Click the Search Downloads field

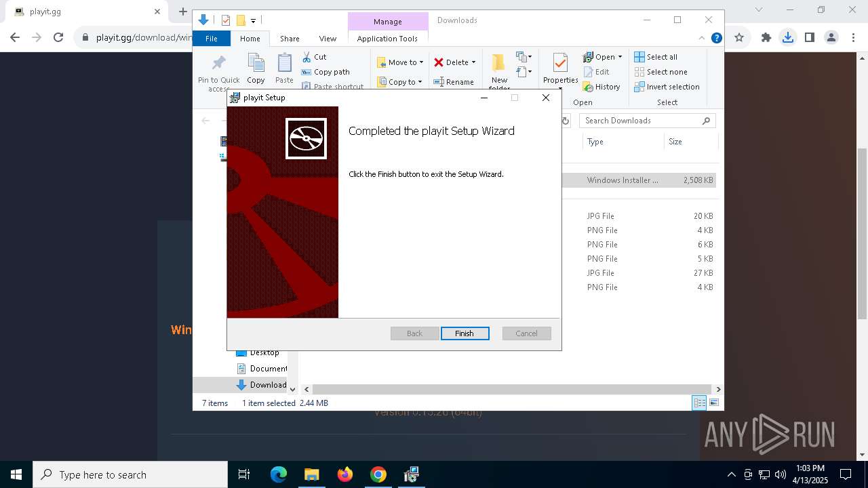pos(648,121)
